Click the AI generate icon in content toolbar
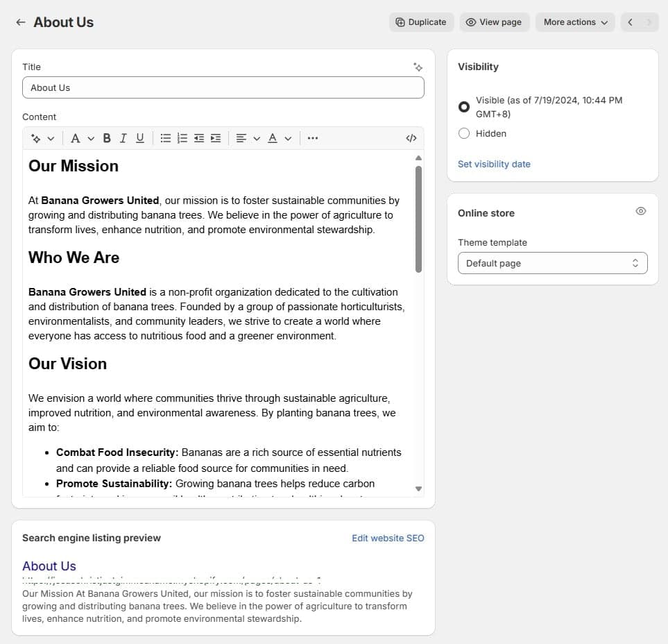The width and height of the screenshot is (668, 644). (x=36, y=138)
